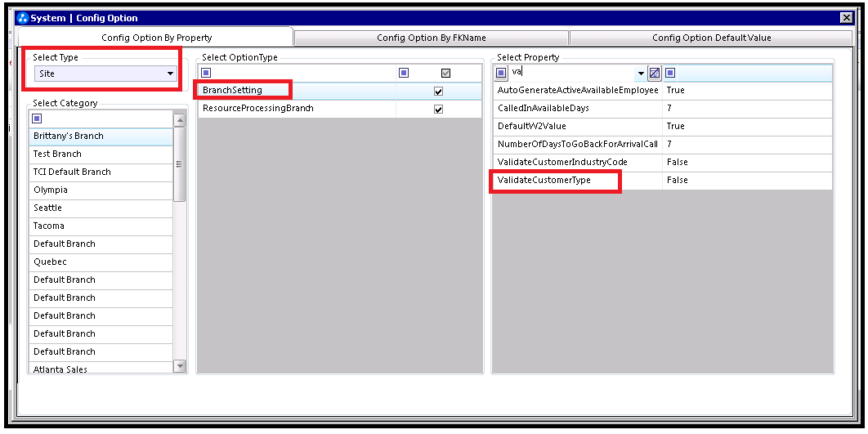Select NumberOfDaysToGoBackForArrivalCall property
The height and width of the screenshot is (434, 868).
pyautogui.click(x=577, y=145)
